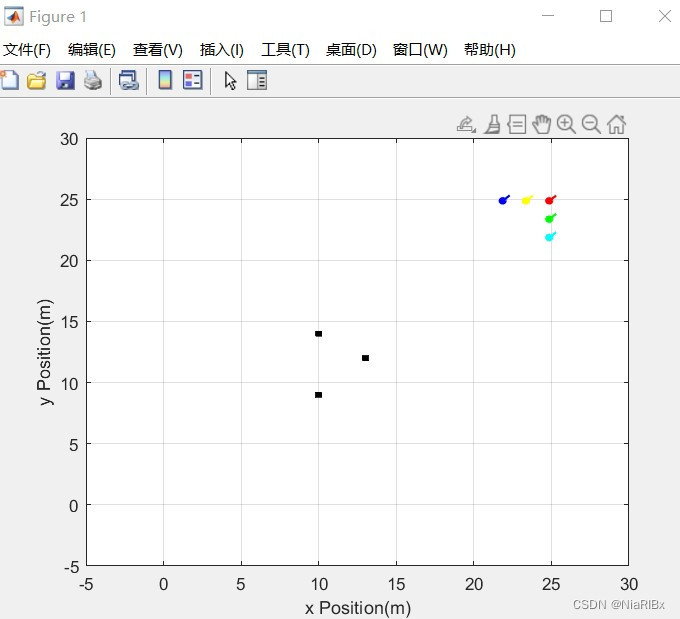680x619 pixels.
Task: Activate the zoom out tool
Action: (591, 124)
